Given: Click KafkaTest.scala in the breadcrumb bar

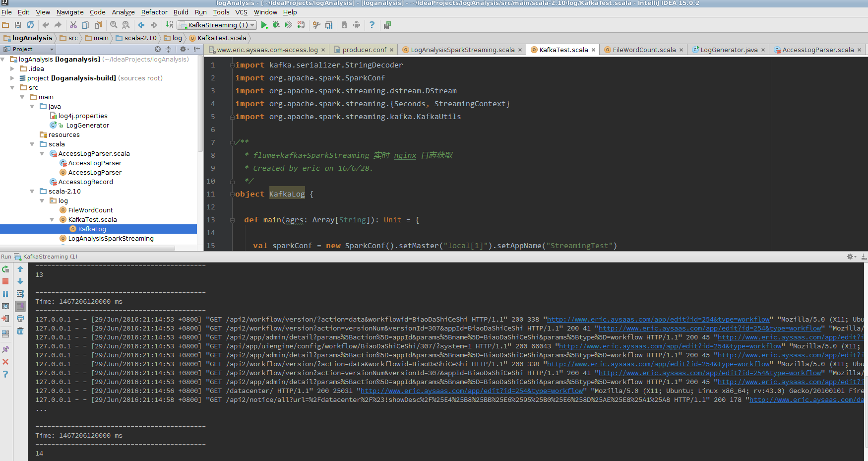Looking at the screenshot, I should pyautogui.click(x=221, y=38).
